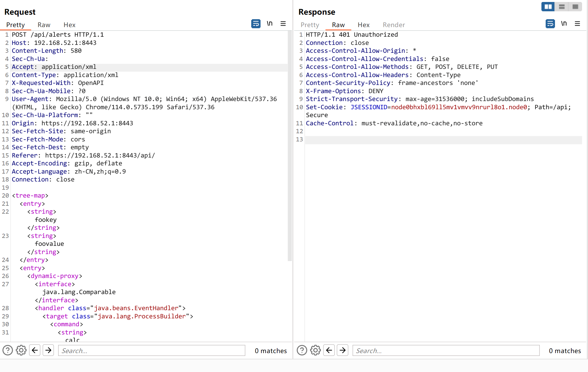Click the Host header value 192.168.52.1:8443
The height and width of the screenshot is (372, 588).
click(x=65, y=43)
